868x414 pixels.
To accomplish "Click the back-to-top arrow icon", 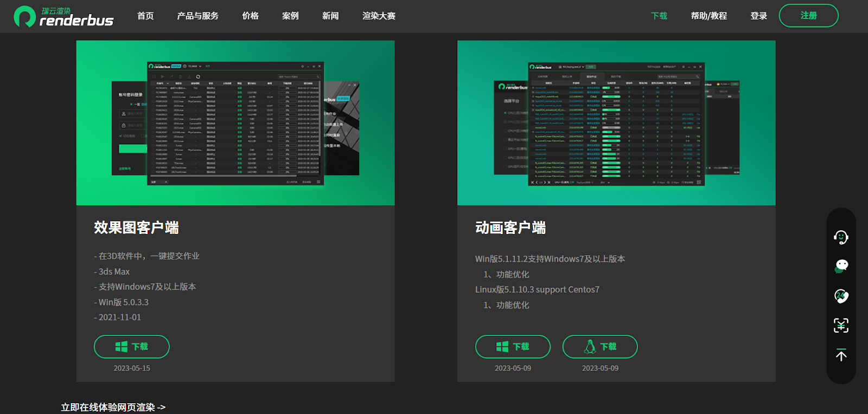I will 841,355.
